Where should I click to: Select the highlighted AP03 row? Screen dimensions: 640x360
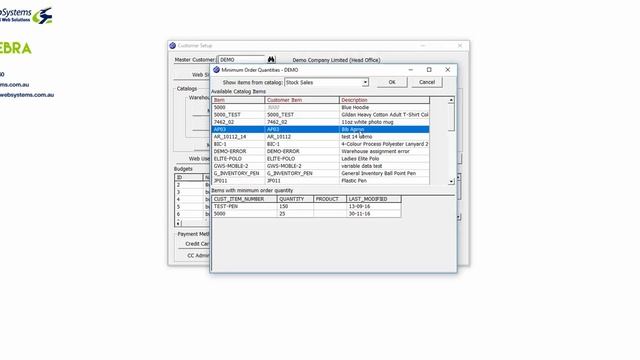point(320,129)
